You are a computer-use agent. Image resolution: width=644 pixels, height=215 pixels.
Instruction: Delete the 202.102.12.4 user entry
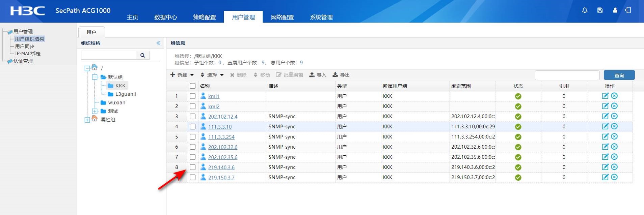[x=614, y=116]
